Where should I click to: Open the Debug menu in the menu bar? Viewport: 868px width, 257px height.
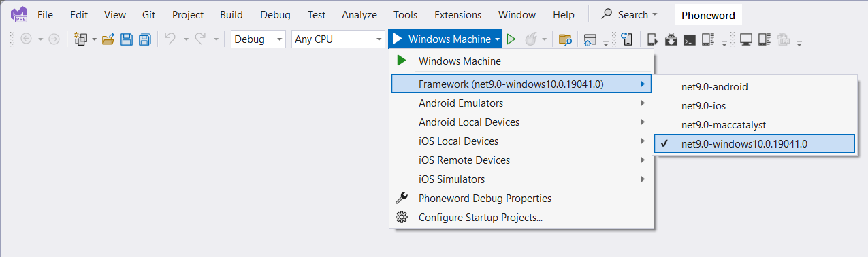coord(275,14)
